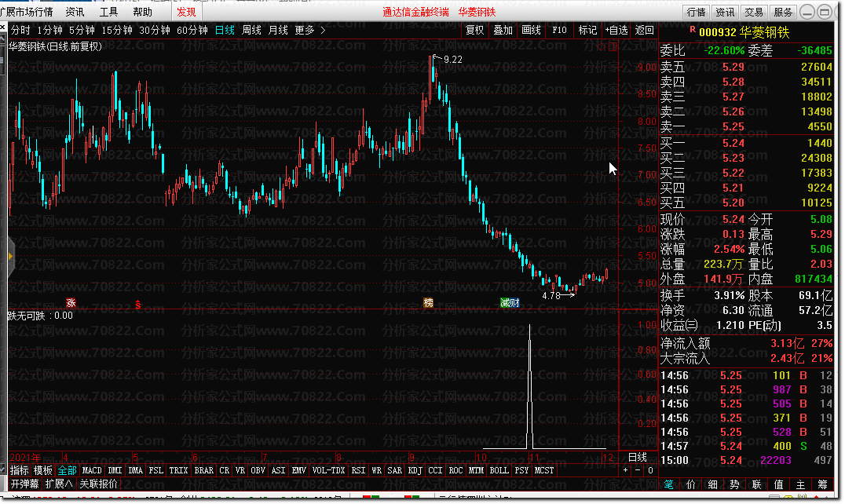845x504 pixels.
Task: Switch to the 30分钟 period
Action: (x=155, y=30)
